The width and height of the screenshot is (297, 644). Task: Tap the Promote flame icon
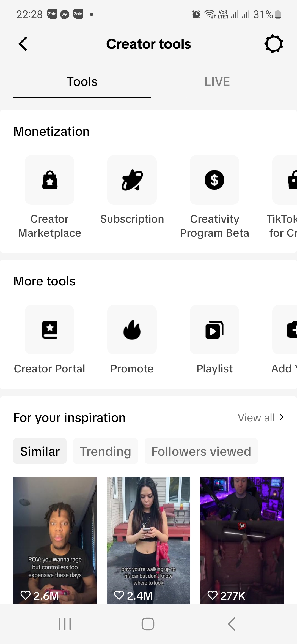[132, 330]
